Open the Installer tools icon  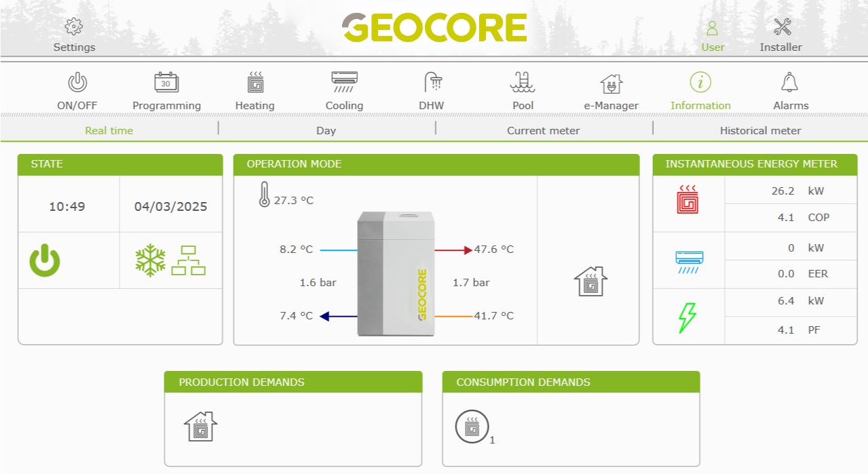click(x=782, y=27)
